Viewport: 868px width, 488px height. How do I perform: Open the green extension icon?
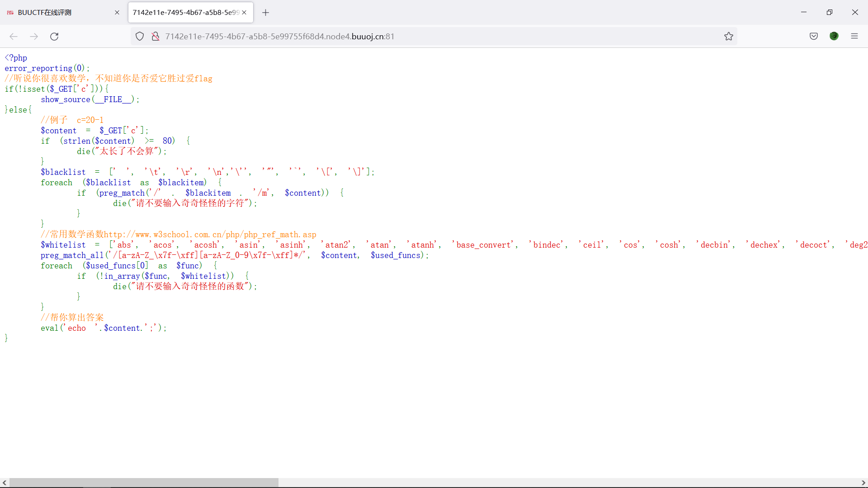[834, 37]
